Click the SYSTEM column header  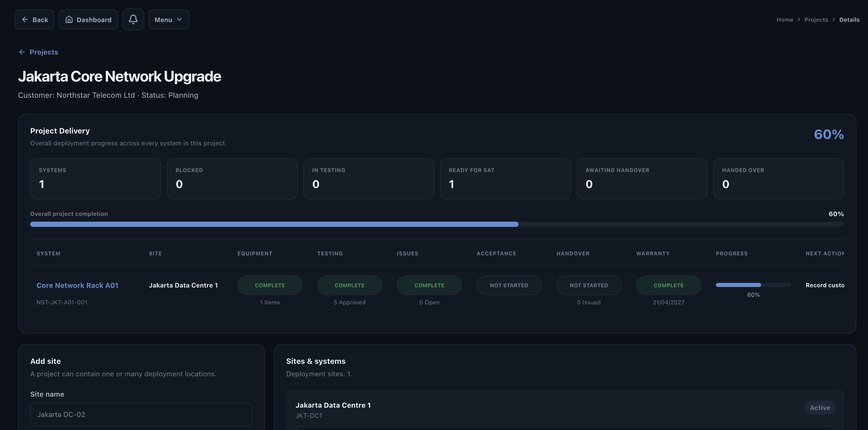click(48, 253)
